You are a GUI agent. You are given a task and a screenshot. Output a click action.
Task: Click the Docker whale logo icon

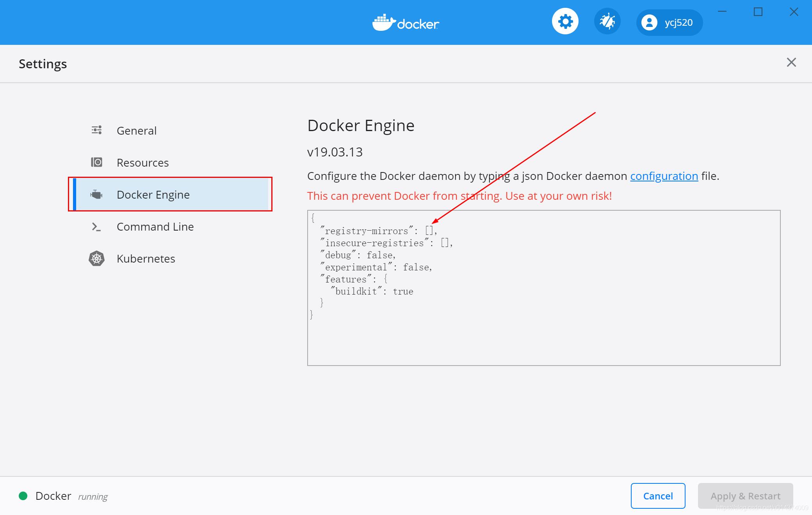tap(382, 23)
